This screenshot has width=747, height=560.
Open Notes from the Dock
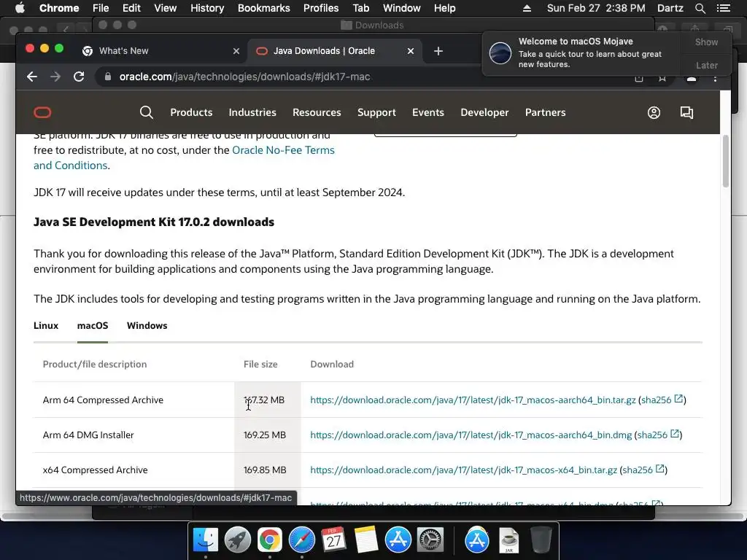tap(366, 540)
